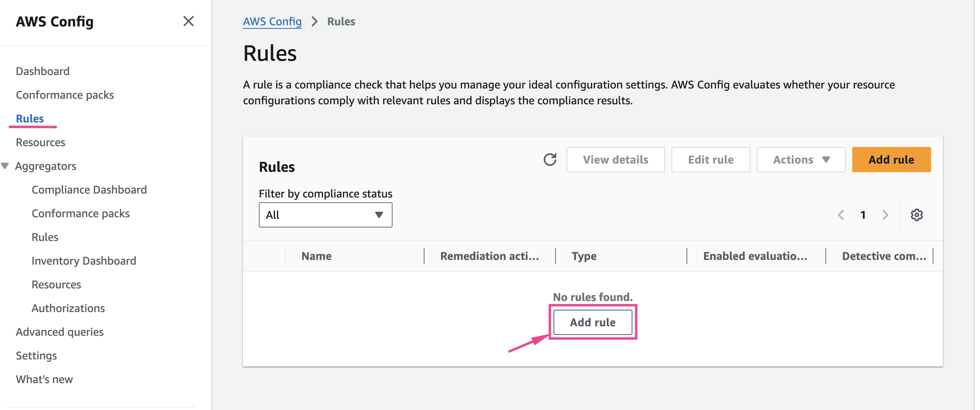
Task: Click the refresh rules icon
Action: 550,160
